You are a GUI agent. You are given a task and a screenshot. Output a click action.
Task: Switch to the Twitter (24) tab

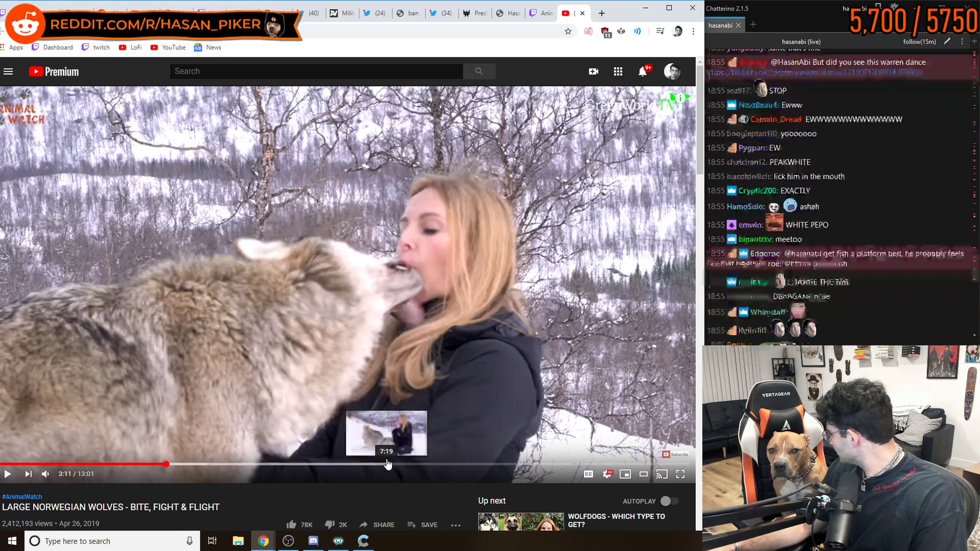(375, 13)
